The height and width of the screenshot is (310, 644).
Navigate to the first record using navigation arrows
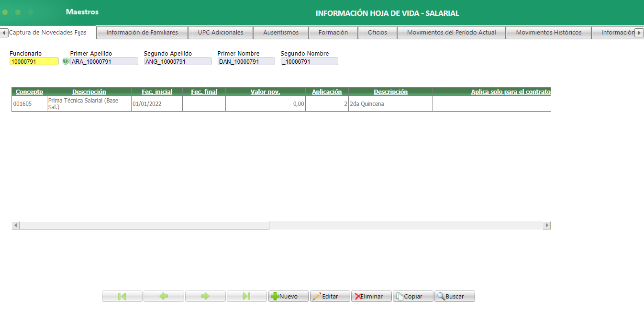tap(122, 296)
